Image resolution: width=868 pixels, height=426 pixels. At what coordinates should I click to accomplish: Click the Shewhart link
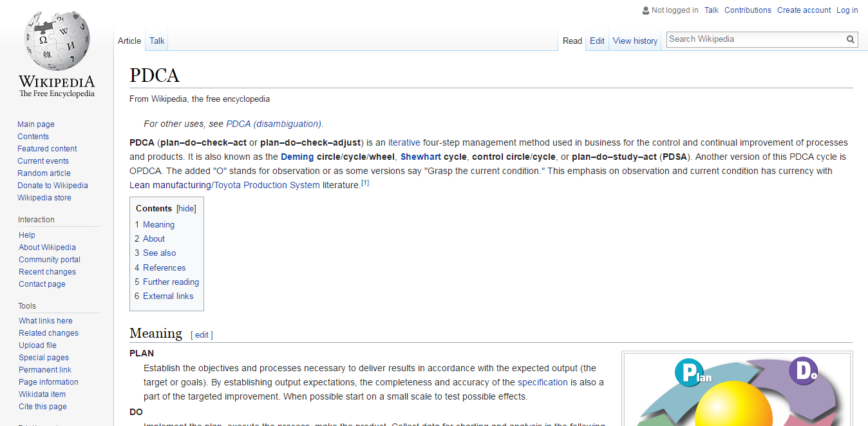[x=420, y=157]
